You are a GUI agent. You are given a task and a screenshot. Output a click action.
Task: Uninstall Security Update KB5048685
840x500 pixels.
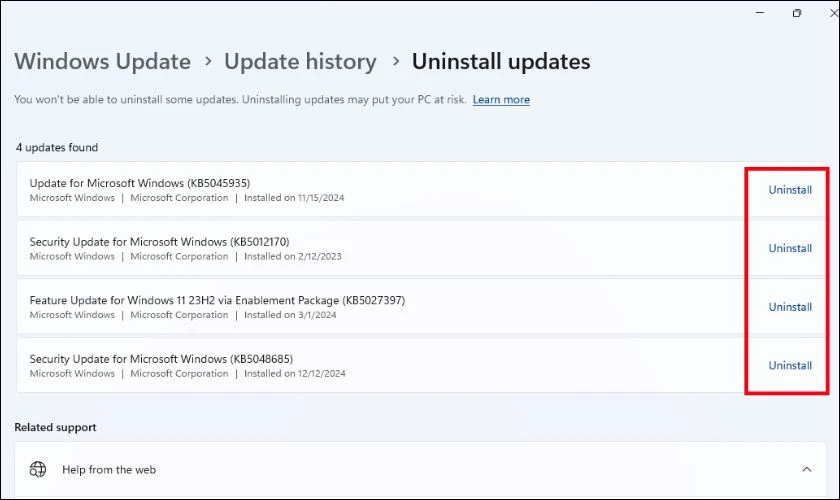(x=790, y=365)
